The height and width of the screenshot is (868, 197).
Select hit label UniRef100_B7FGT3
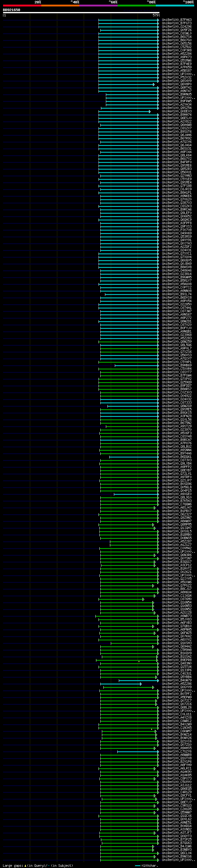click(x=177, y=23)
